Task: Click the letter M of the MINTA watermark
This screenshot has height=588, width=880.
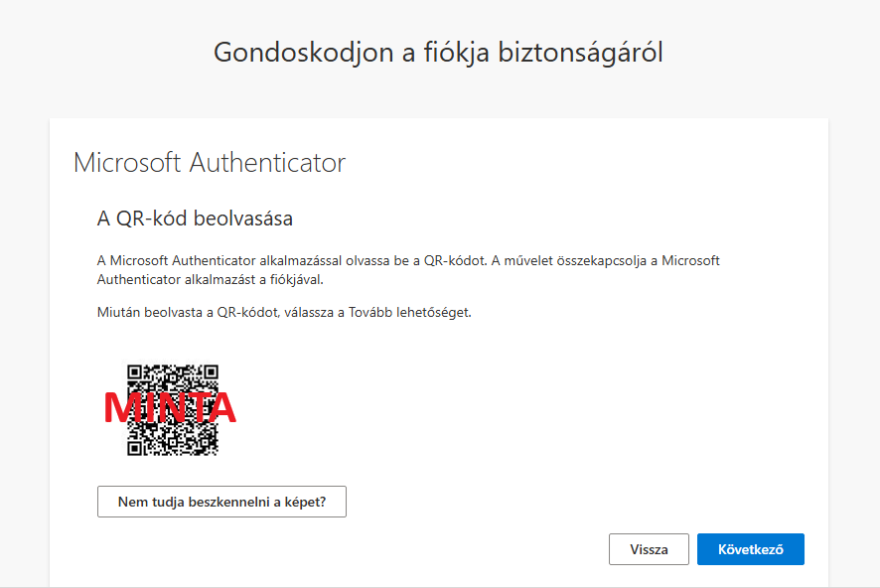Action: click(119, 408)
